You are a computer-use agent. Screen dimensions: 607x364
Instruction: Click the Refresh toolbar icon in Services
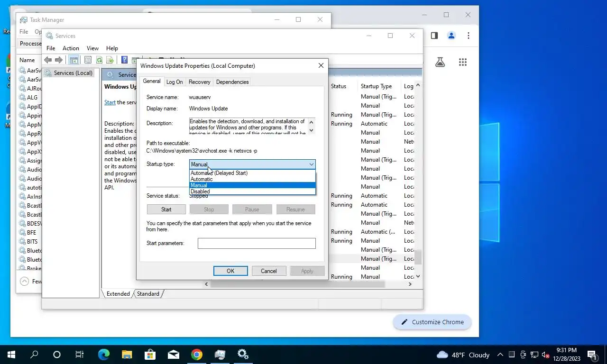99,60
